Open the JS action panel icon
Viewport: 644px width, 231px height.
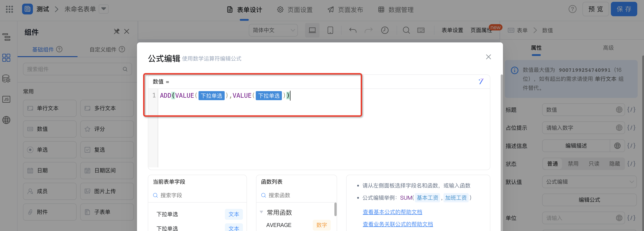pos(7,99)
